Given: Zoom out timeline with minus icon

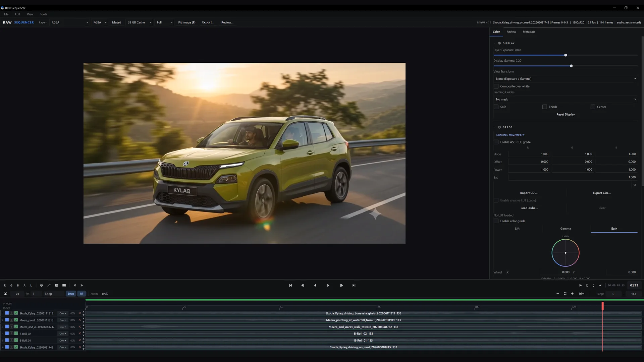Looking at the screenshot, I should pos(557,294).
